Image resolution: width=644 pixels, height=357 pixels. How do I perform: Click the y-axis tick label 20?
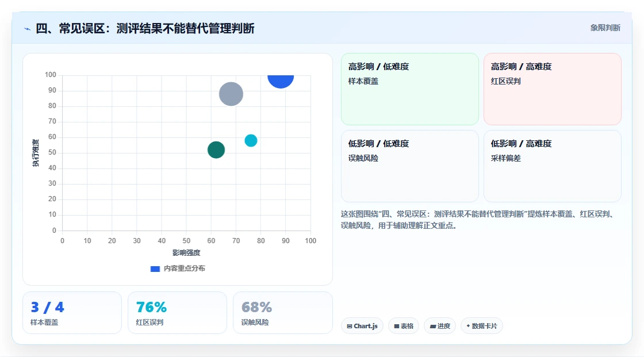(x=52, y=199)
